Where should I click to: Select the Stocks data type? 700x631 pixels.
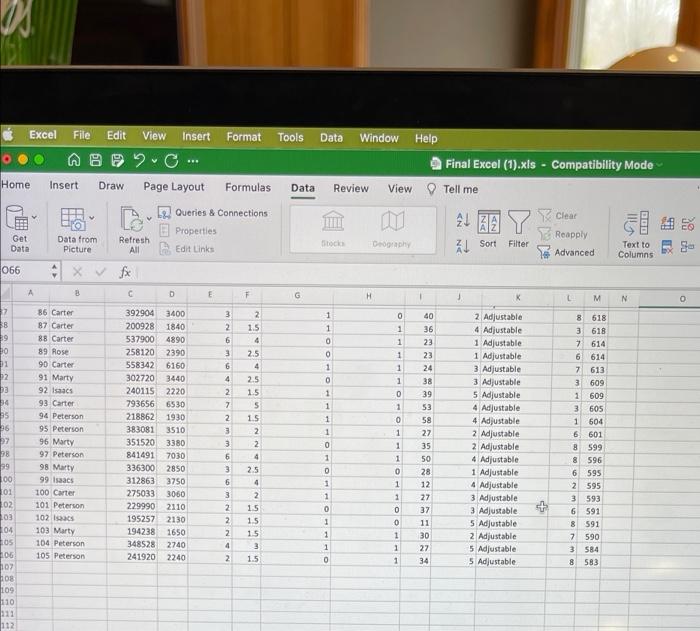coord(333,229)
